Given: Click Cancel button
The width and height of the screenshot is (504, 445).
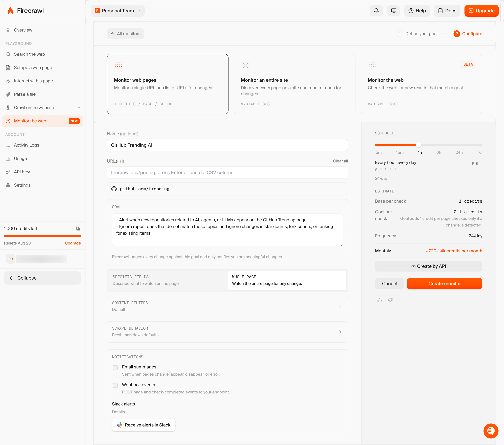Looking at the screenshot, I should [x=389, y=284].
